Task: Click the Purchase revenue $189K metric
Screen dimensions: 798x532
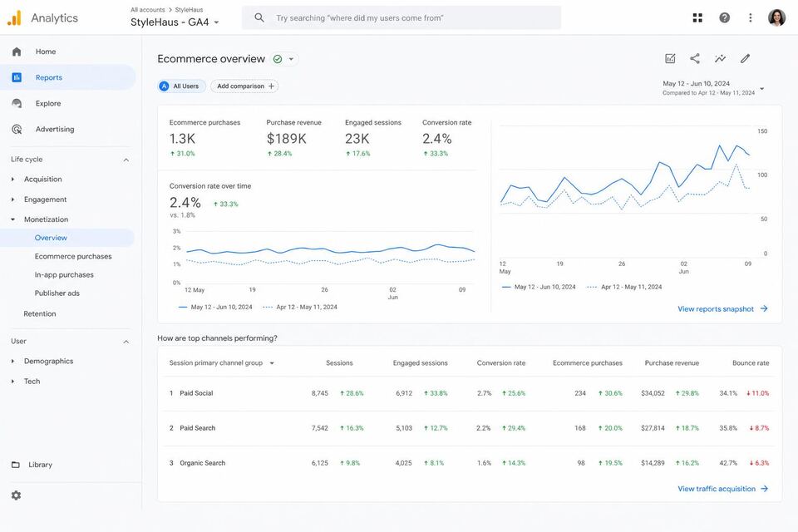Action: [293, 138]
